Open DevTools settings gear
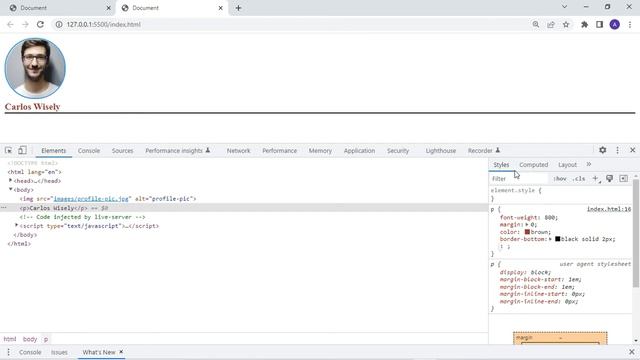The height and width of the screenshot is (360, 640). 602,150
